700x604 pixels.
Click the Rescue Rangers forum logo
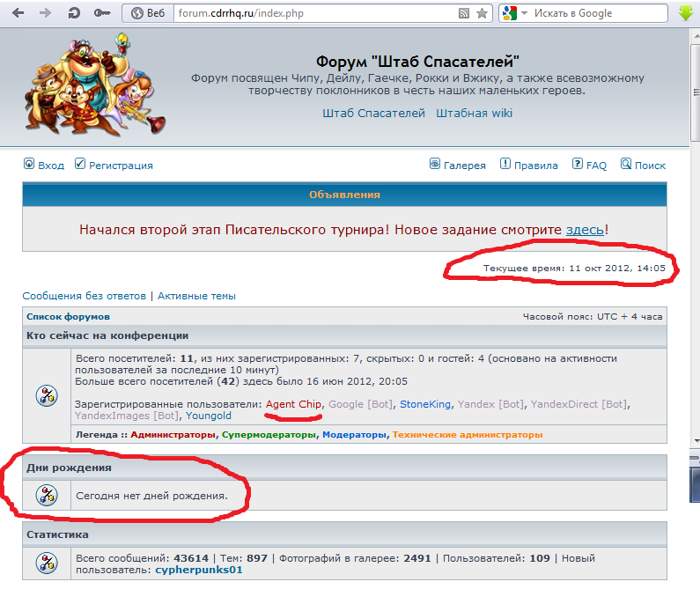pyautogui.click(x=94, y=85)
